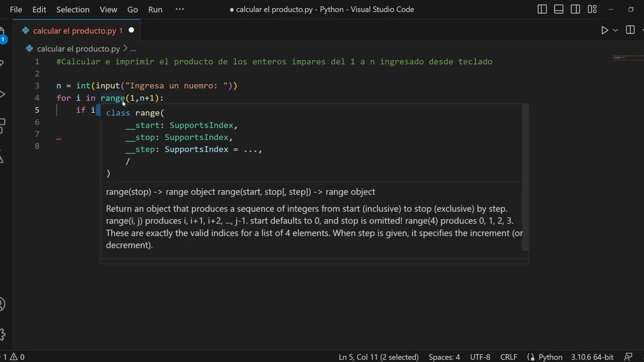Click the range keyword on line 4
Viewport: 644px width, 362px height.
(x=113, y=98)
